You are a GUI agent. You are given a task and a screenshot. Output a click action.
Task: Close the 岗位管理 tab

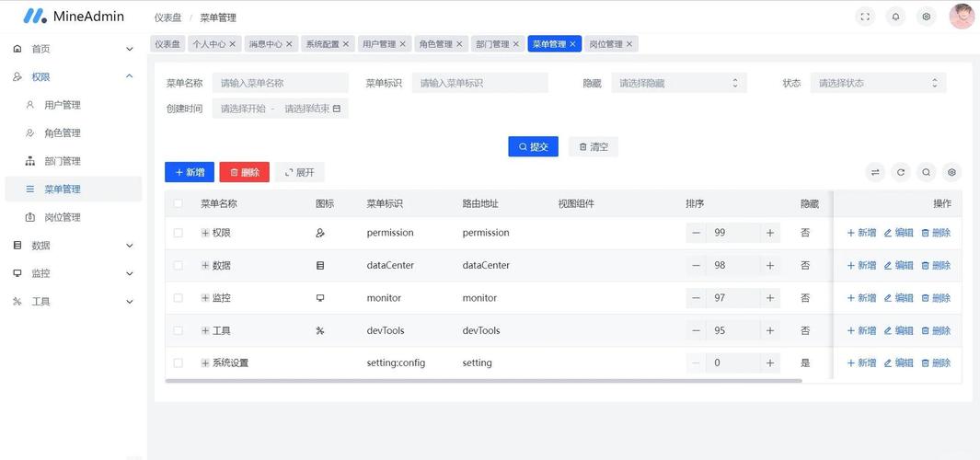tap(629, 44)
